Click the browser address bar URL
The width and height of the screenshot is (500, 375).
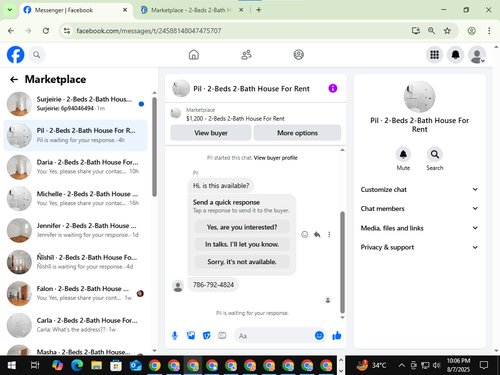click(149, 31)
